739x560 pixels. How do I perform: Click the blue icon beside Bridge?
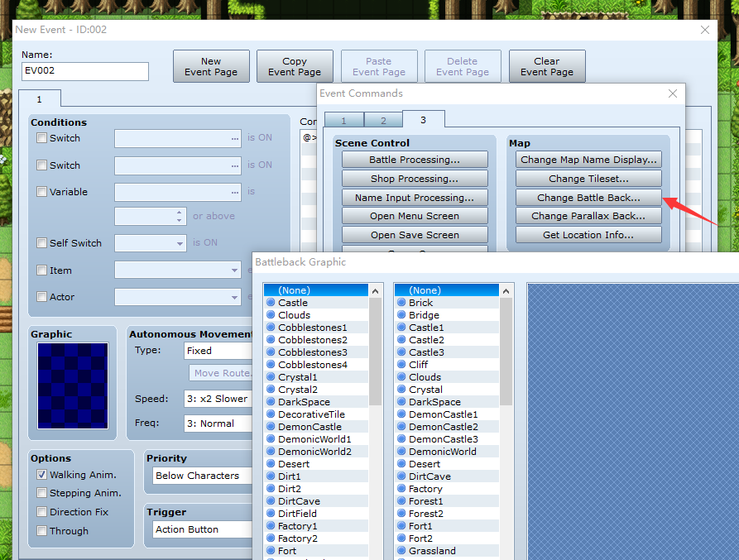click(x=401, y=314)
